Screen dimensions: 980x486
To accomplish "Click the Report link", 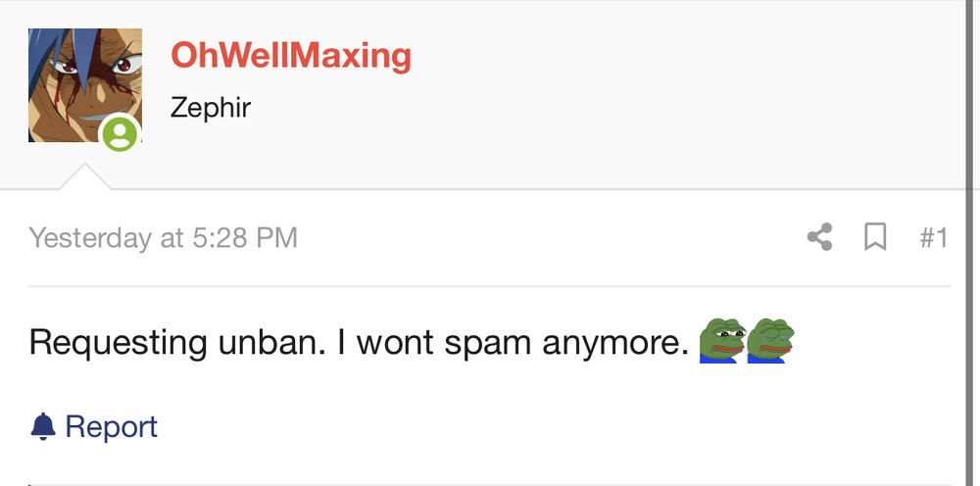I will click(x=111, y=426).
